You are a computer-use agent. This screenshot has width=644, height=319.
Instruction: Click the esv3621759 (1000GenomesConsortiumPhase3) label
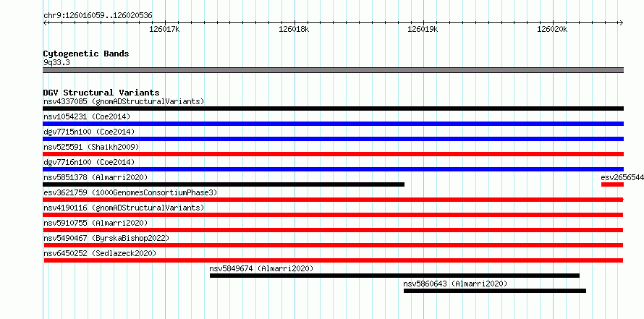click(130, 192)
